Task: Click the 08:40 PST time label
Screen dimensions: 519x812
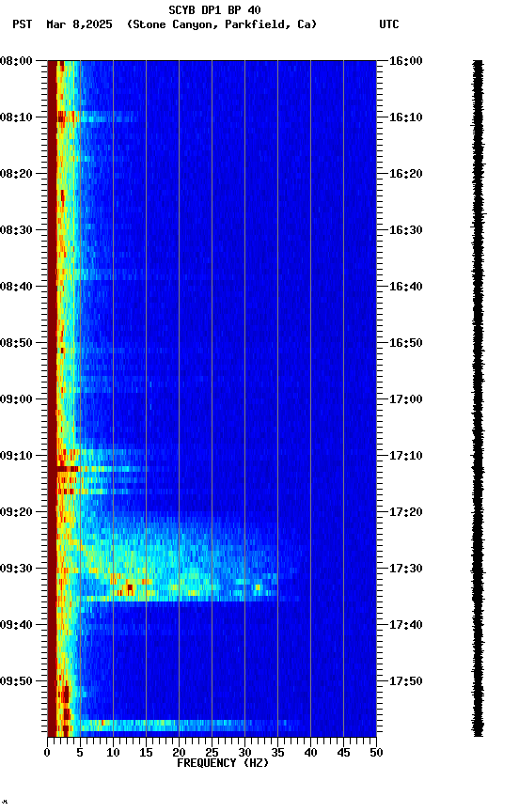Action: click(16, 287)
